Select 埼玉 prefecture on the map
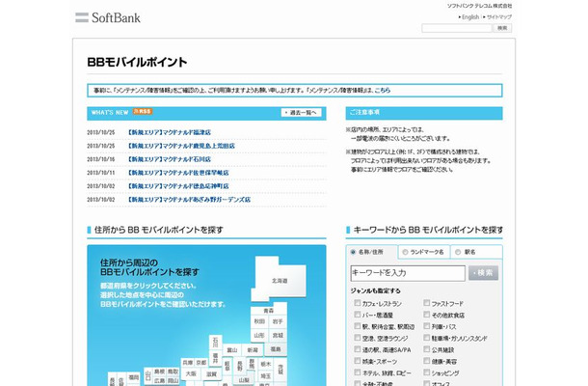Viewport: 588px width, 386px height. (265, 375)
